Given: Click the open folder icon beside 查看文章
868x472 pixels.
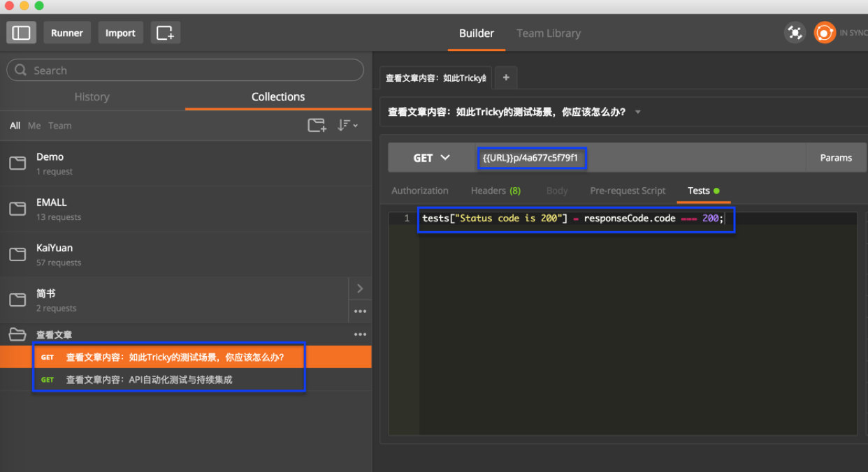Looking at the screenshot, I should (17, 334).
